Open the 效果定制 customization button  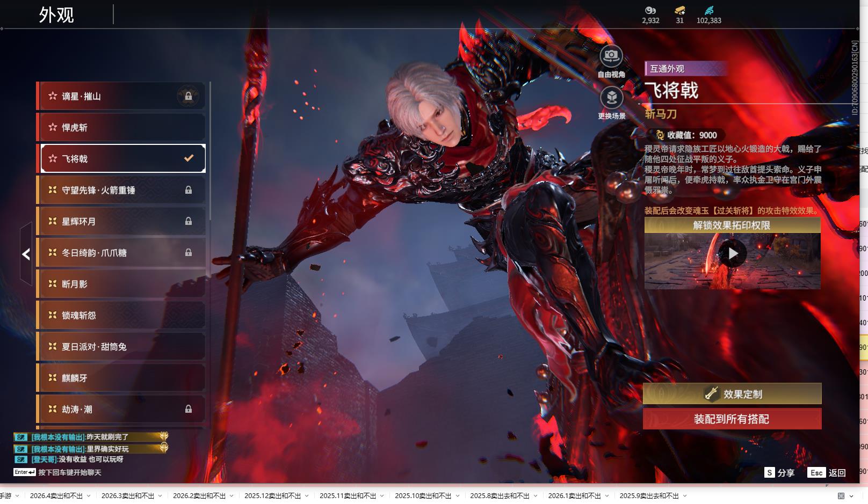732,394
